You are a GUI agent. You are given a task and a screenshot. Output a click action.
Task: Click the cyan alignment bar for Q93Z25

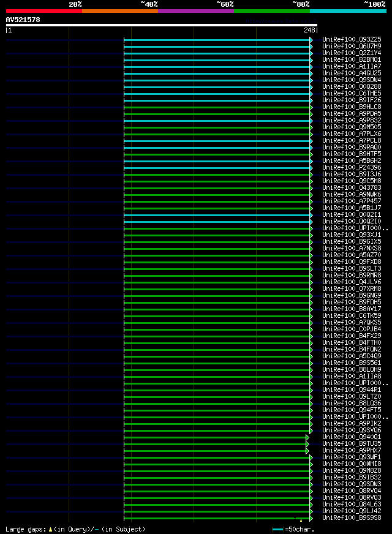217,40
